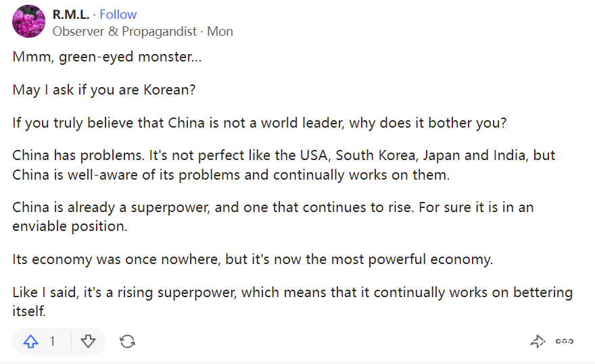Click the 'Its economy was once nowhere' sentence
Viewport: 595px width, 364px height.
coord(253,259)
